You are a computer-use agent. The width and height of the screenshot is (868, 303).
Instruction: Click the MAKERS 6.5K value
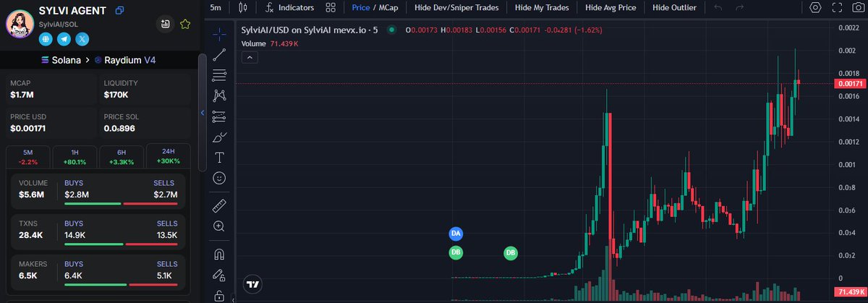pos(29,276)
